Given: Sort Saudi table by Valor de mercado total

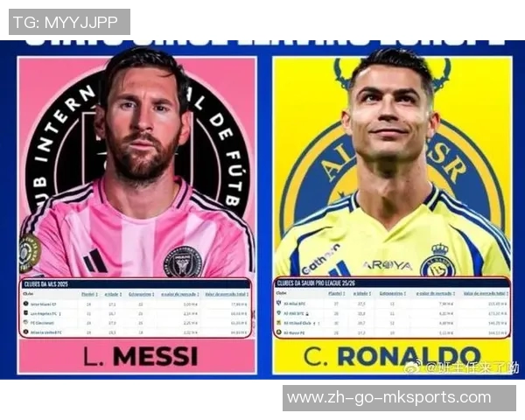Looking at the screenshot, I should point(486,293).
